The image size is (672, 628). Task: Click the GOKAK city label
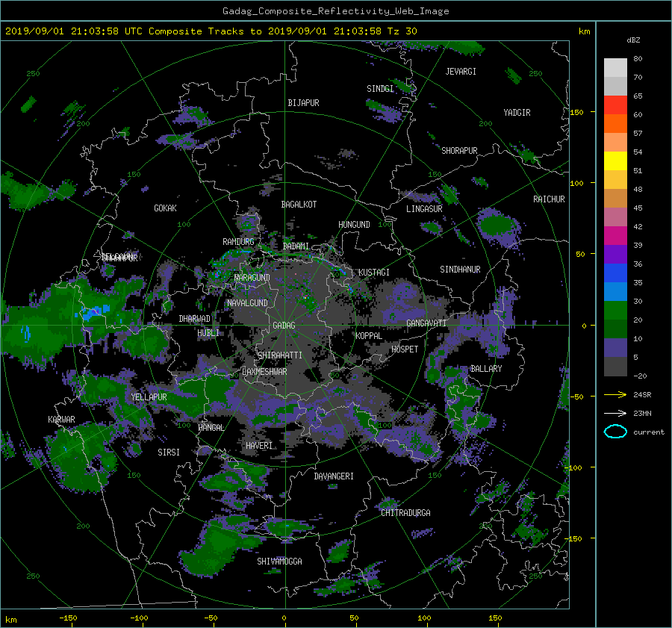click(166, 208)
